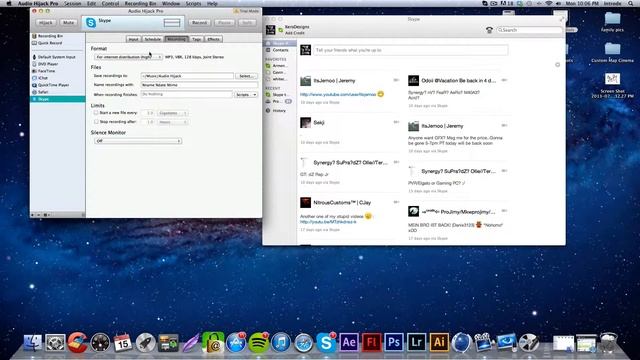
Task: Open the Format preset dropdown
Action: pyautogui.click(x=128, y=57)
